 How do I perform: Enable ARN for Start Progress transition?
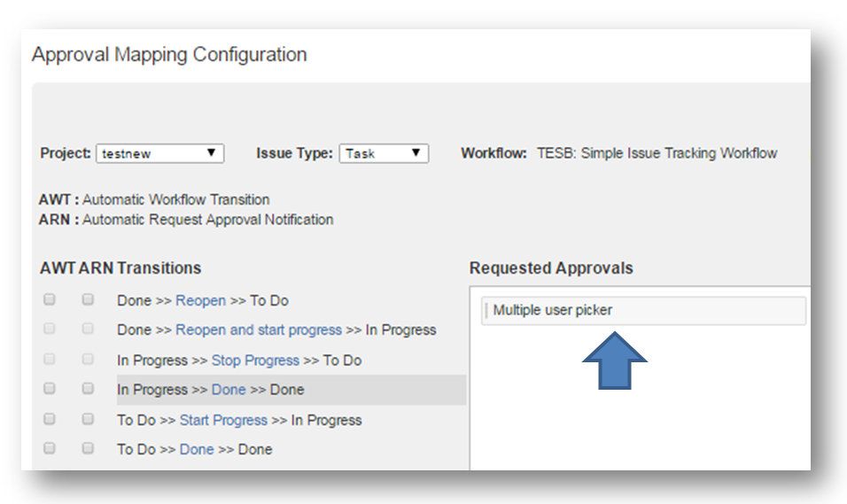88,419
